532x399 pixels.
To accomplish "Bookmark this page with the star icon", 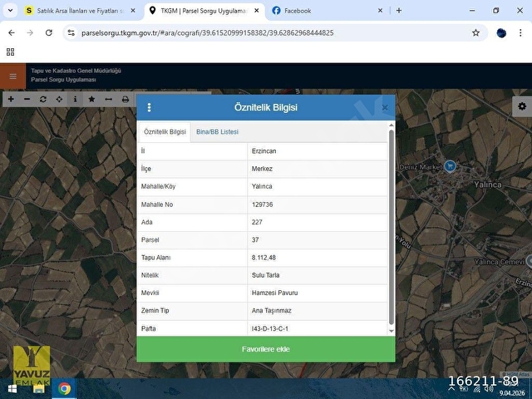I will coord(475,32).
